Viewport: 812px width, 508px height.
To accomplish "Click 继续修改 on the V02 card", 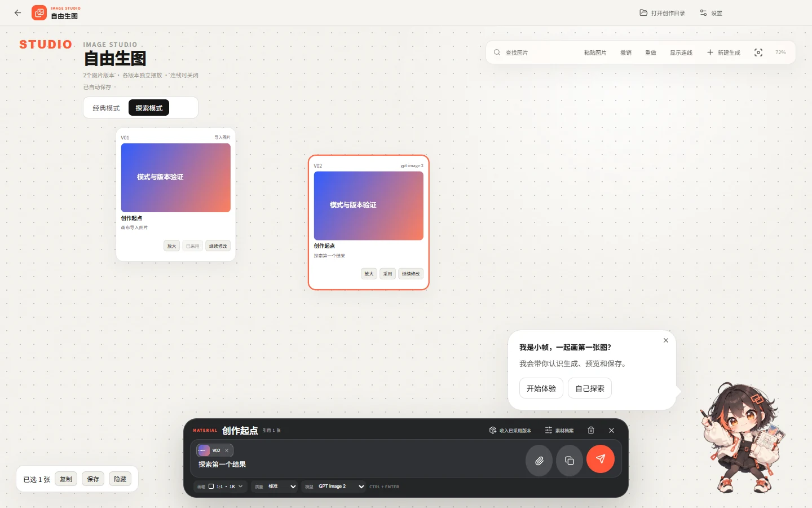I will coord(411,274).
